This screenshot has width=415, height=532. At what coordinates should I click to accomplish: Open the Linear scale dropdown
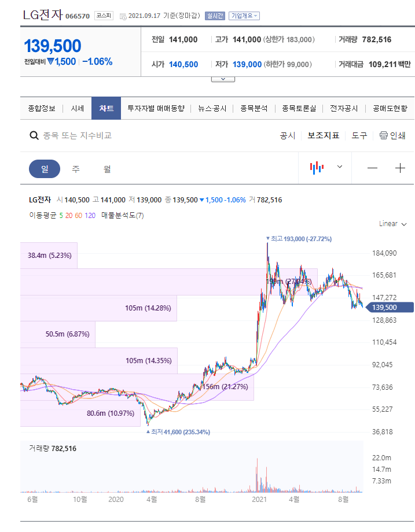click(x=393, y=224)
